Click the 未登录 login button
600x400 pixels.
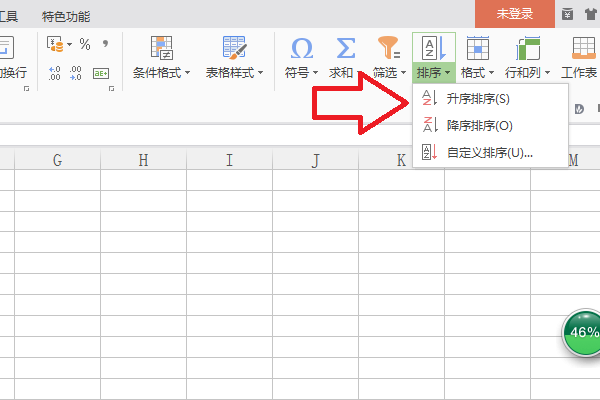[x=515, y=14]
